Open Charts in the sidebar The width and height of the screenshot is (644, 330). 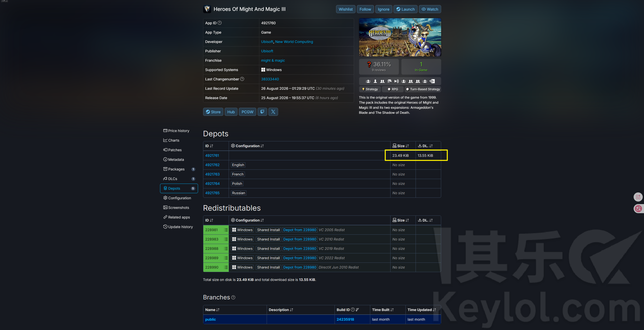(x=179, y=140)
